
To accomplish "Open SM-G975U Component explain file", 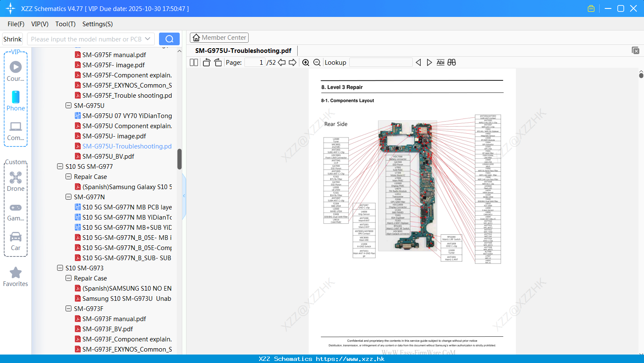I will [123, 126].
